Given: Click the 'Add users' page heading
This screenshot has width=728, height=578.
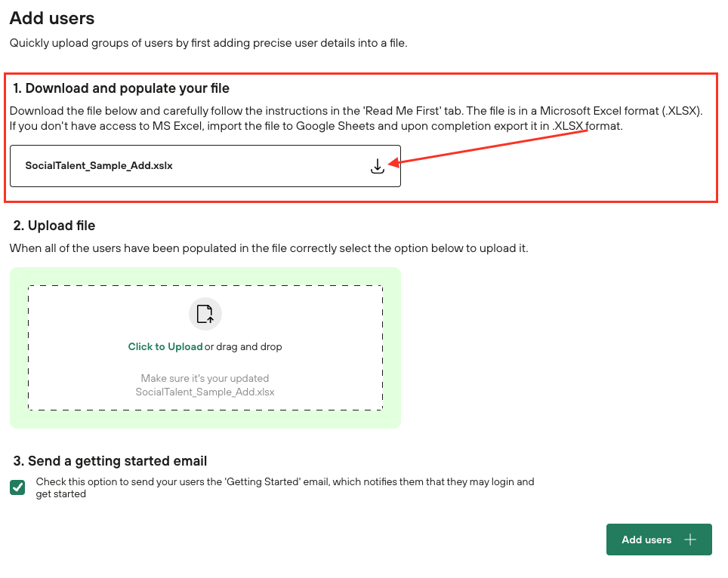Looking at the screenshot, I should (52, 18).
